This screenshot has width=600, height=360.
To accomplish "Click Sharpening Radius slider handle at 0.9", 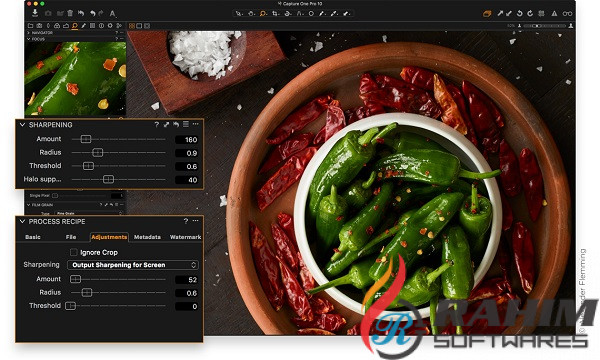I will [x=98, y=153].
